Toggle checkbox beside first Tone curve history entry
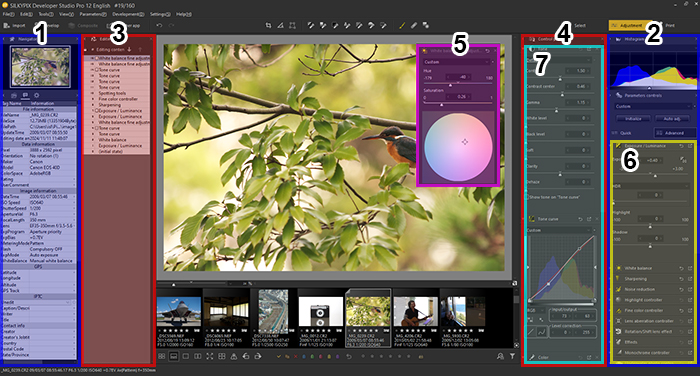 [96, 70]
